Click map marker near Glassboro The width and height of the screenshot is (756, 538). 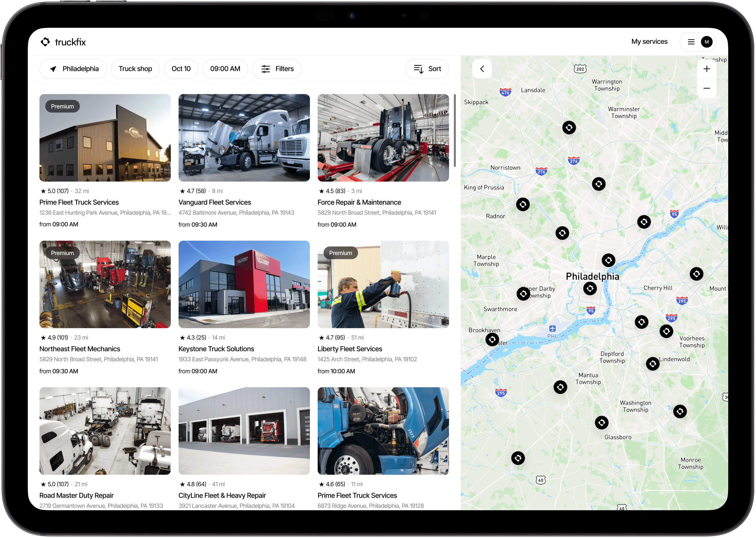601,422
